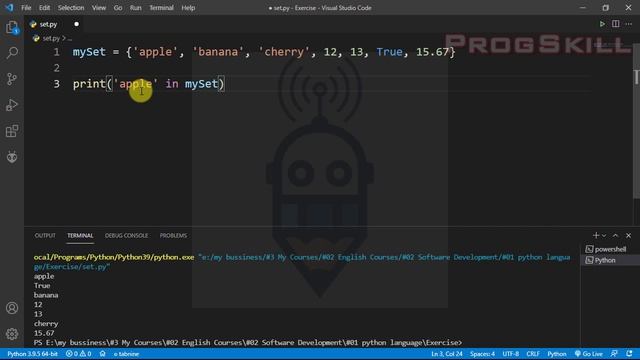Open Run and Debug view
Image resolution: width=640 pixels, height=360 pixels.
(x=12, y=105)
